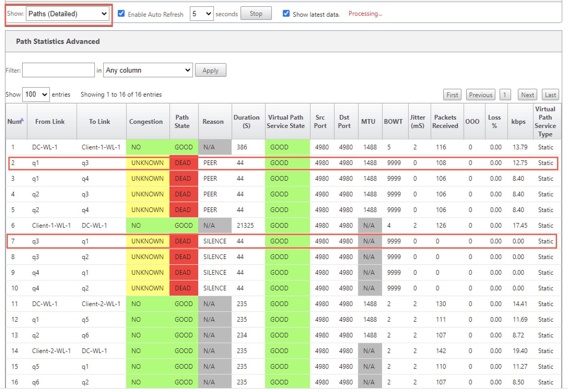Screen dimensions: 568x392
Task: Go to First page
Action: (x=452, y=95)
